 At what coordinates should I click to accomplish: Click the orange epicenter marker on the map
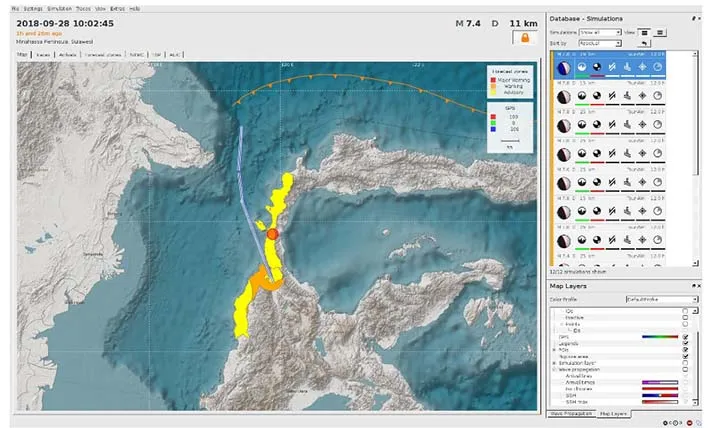coord(272,234)
